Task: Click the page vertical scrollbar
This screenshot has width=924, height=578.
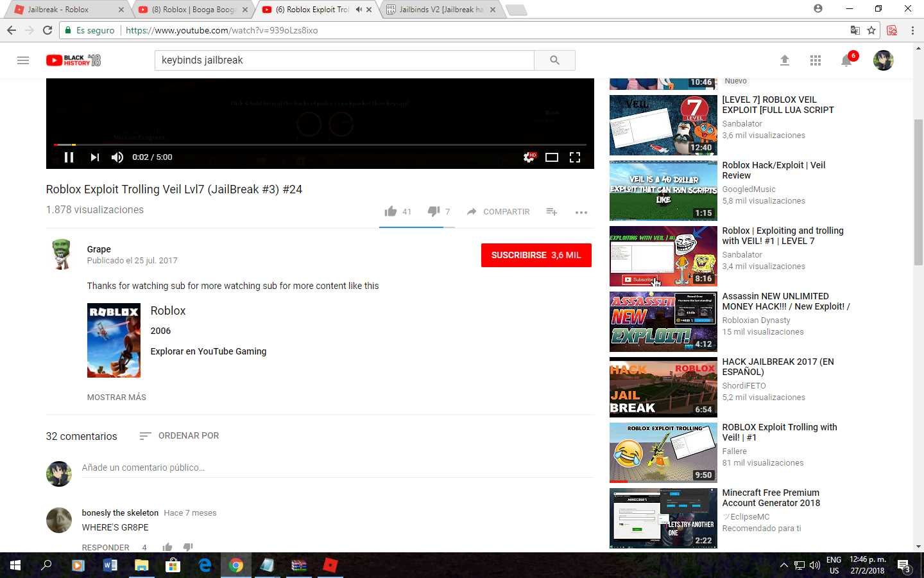Action: coord(918,193)
